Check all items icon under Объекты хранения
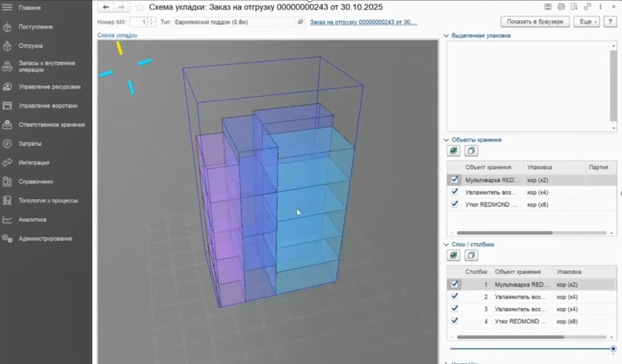Viewport: 622px width, 364px height. coord(454,150)
